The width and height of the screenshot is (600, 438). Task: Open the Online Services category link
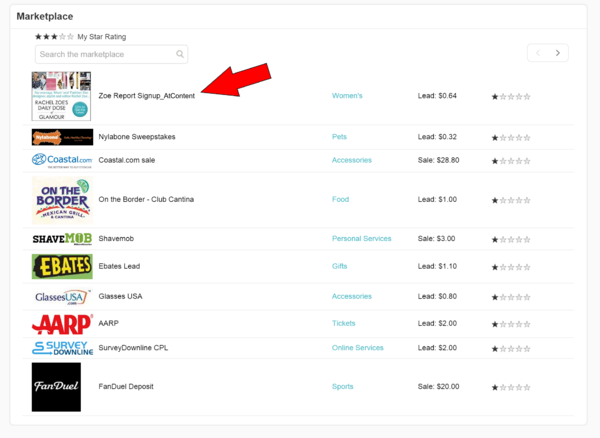[x=357, y=348]
